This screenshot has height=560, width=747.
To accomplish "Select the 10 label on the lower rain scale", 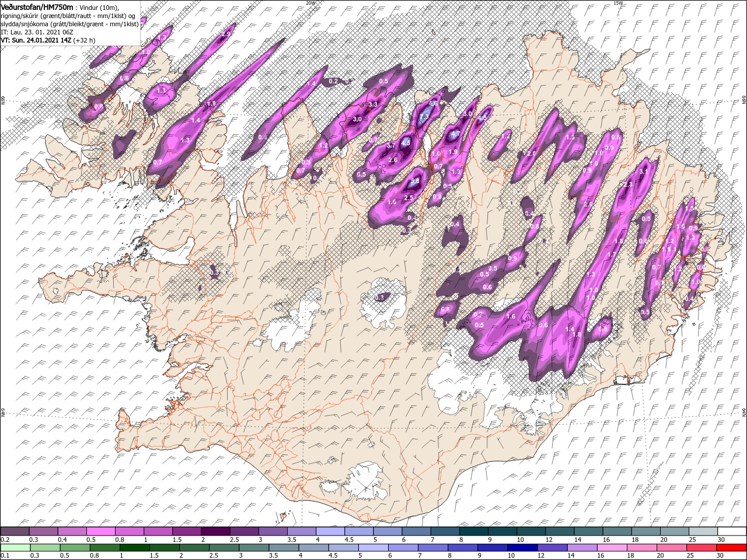I will 511,555.
